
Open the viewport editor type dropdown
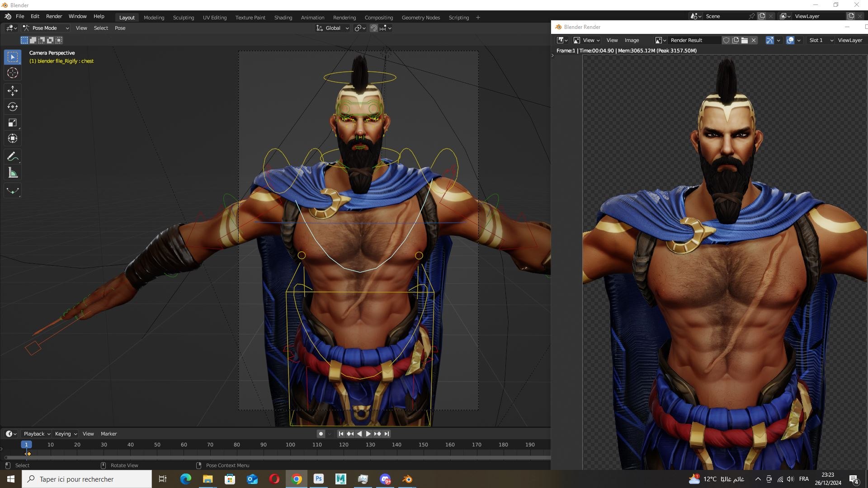tap(12, 28)
